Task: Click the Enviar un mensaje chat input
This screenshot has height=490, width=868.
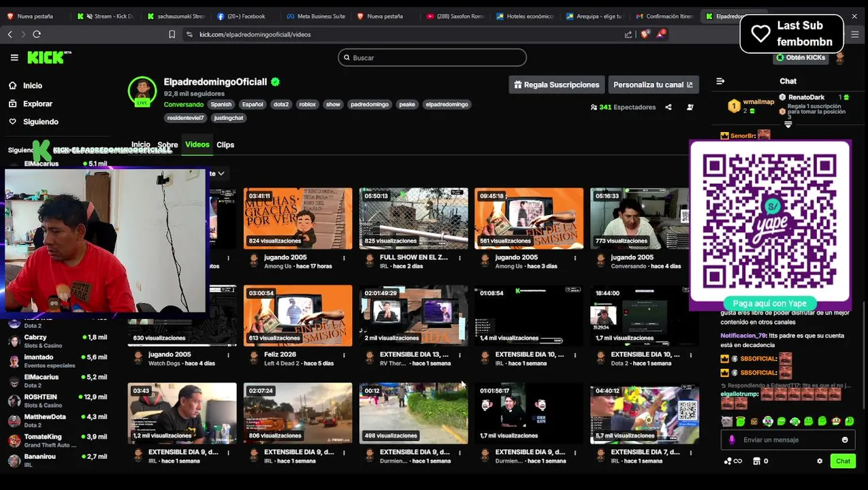Action: 790,440
